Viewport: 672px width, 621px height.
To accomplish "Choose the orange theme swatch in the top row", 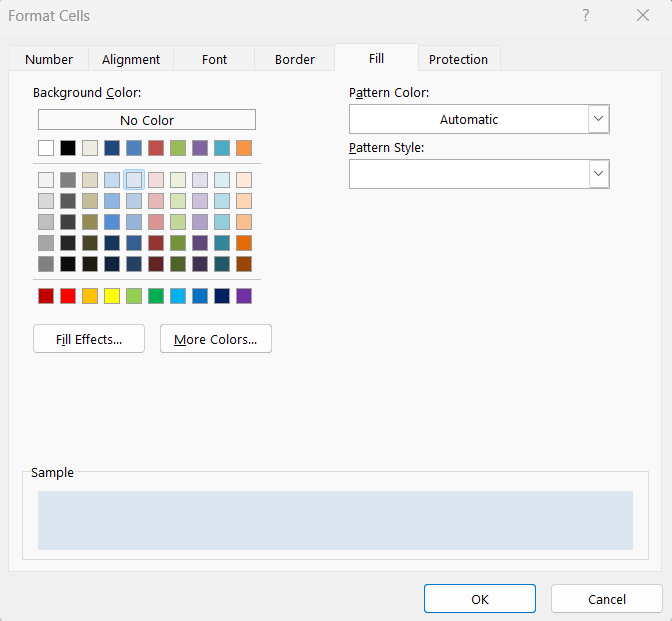I will pos(244,148).
